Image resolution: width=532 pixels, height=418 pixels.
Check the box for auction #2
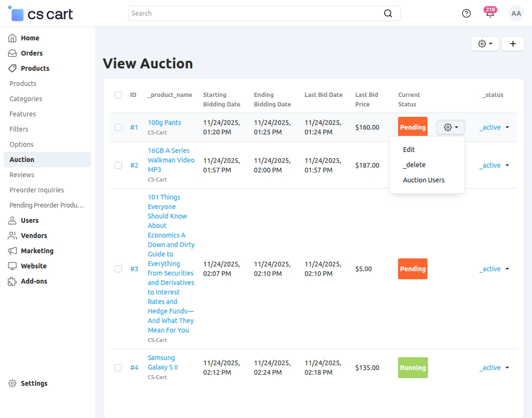[118, 165]
